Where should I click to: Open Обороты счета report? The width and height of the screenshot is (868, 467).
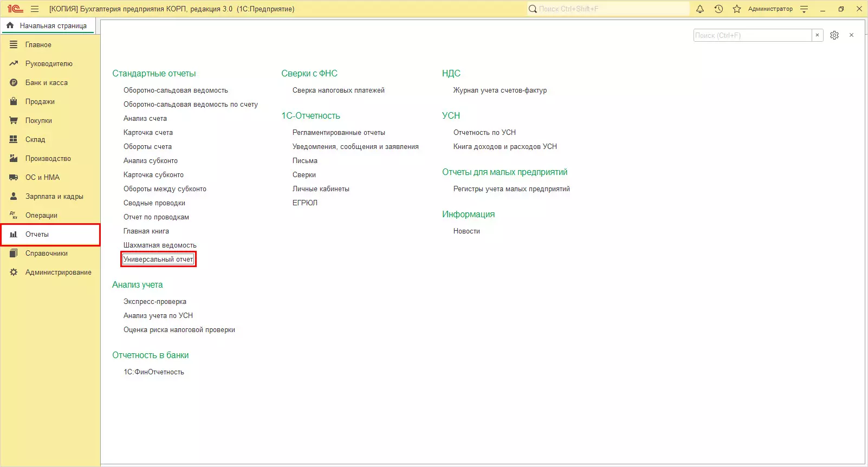pos(147,146)
